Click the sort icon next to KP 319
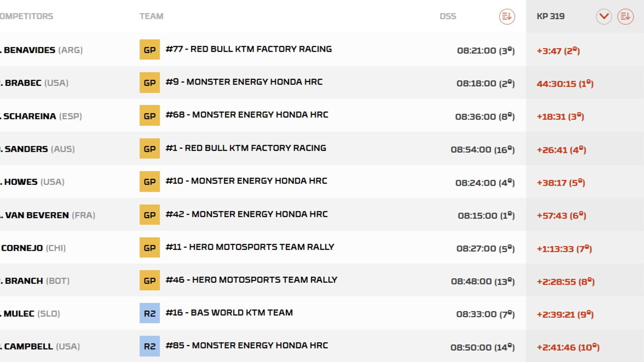 pos(625,16)
